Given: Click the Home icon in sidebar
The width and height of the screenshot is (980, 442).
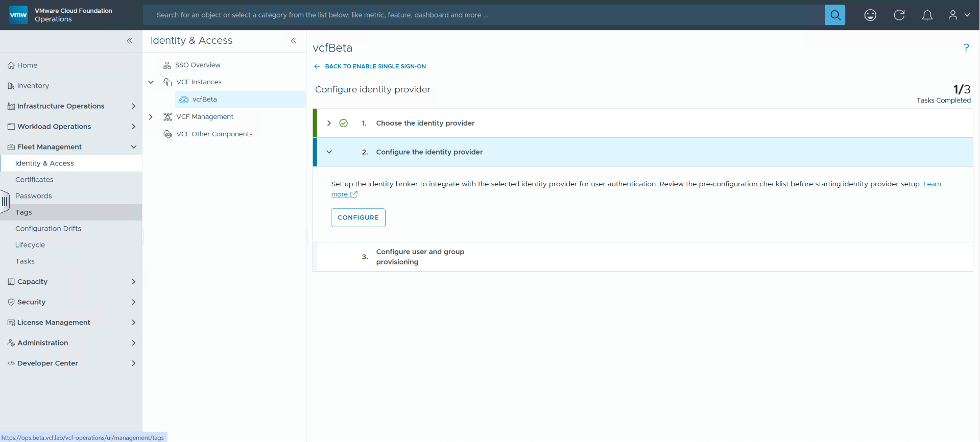Looking at the screenshot, I should [11, 65].
